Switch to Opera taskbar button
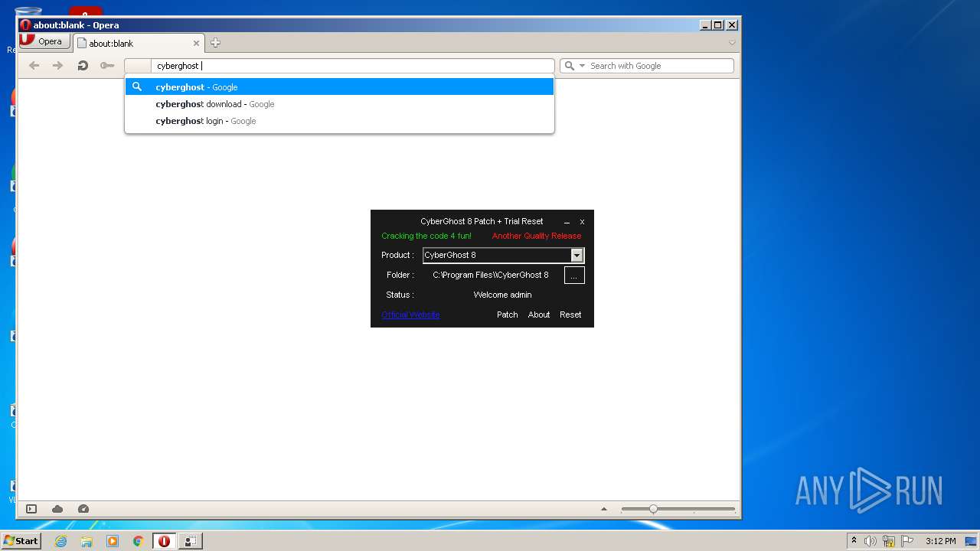 tap(164, 541)
